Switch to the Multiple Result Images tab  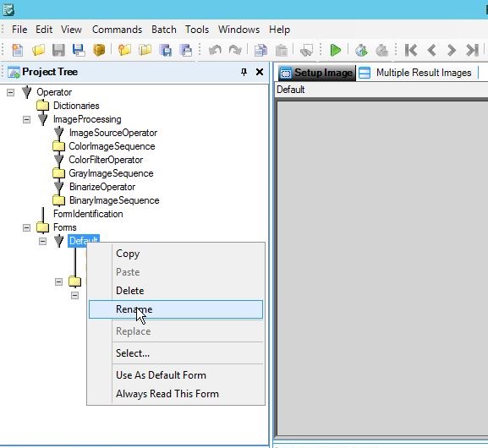pos(416,73)
